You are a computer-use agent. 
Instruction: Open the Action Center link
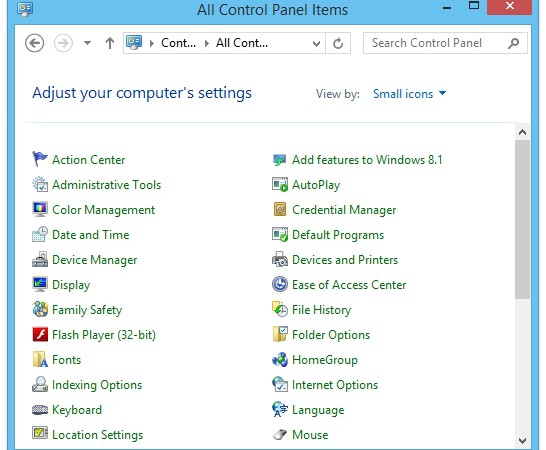click(x=88, y=160)
